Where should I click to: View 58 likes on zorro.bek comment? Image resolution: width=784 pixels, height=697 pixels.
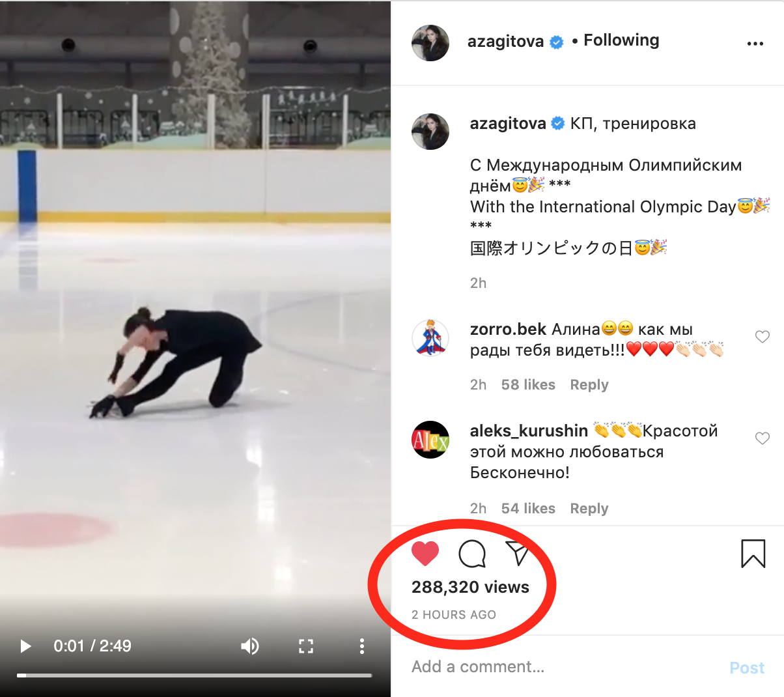[x=528, y=385]
